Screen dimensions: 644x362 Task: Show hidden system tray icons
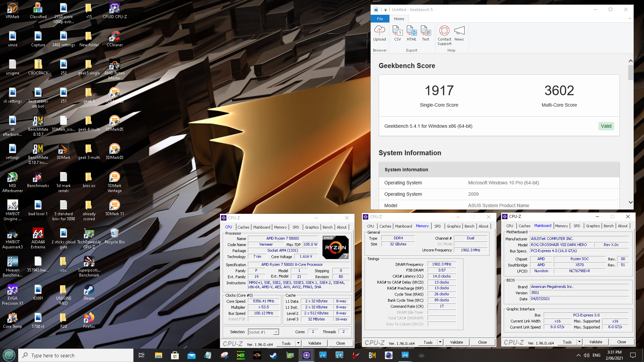pos(578,355)
